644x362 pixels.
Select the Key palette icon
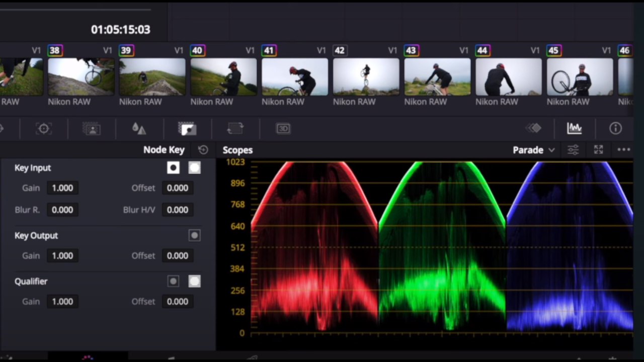[x=187, y=129]
